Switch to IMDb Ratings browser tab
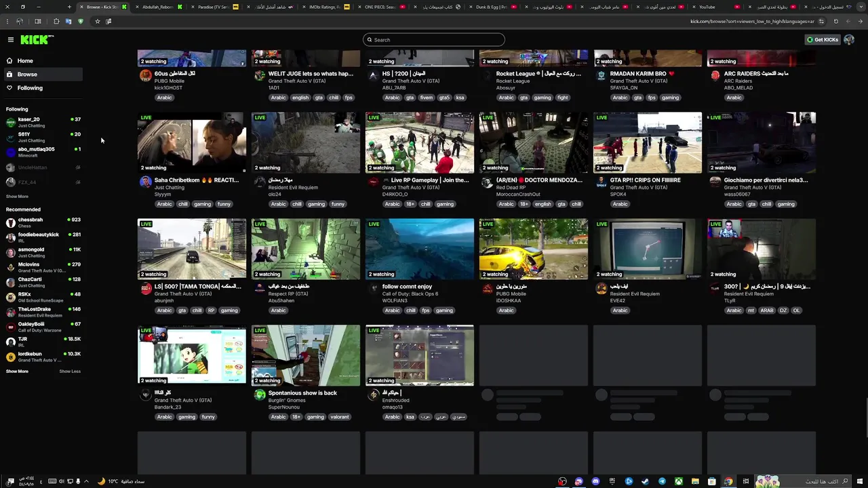868x488 pixels. point(324,7)
